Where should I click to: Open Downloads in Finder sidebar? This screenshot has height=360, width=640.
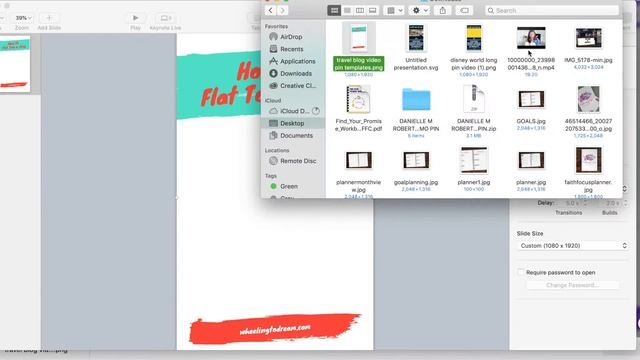296,73
